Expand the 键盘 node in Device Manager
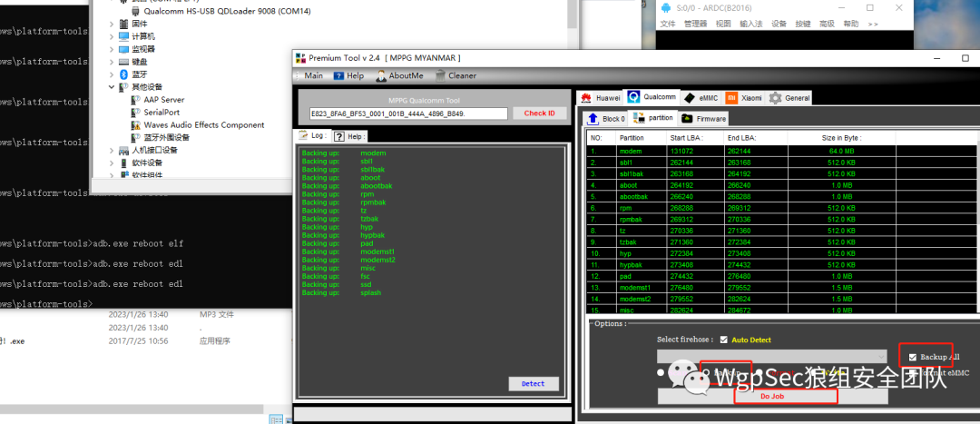The height and width of the screenshot is (424, 980). [x=112, y=62]
